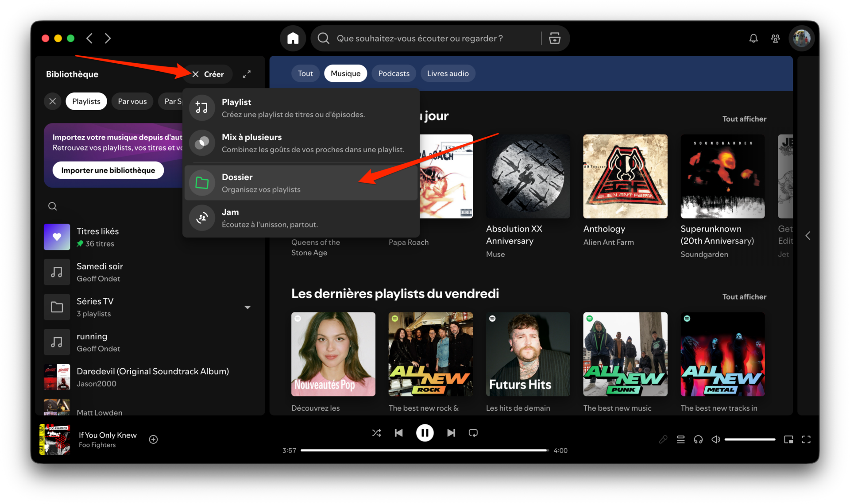This screenshot has width=850, height=504.
Task: Open Anthology album cover
Action: click(625, 176)
